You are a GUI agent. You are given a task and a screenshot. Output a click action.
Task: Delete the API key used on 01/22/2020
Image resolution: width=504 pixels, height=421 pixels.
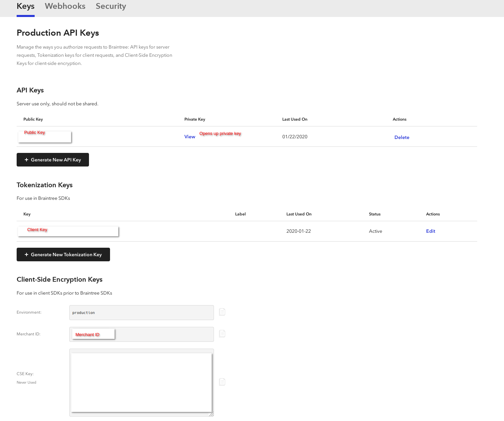[x=402, y=138]
